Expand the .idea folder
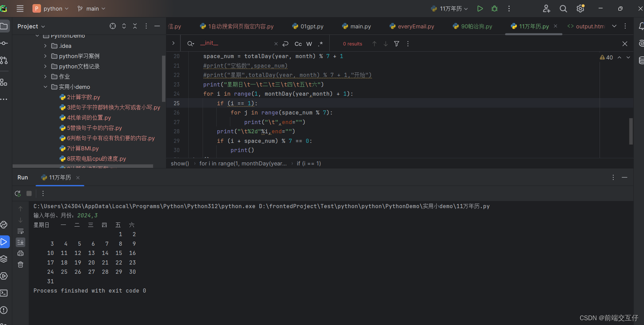The width and height of the screenshot is (644, 325). pyautogui.click(x=45, y=46)
